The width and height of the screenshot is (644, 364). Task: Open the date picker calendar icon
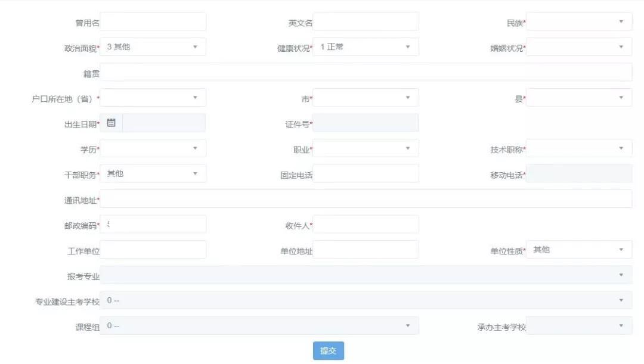111,122
